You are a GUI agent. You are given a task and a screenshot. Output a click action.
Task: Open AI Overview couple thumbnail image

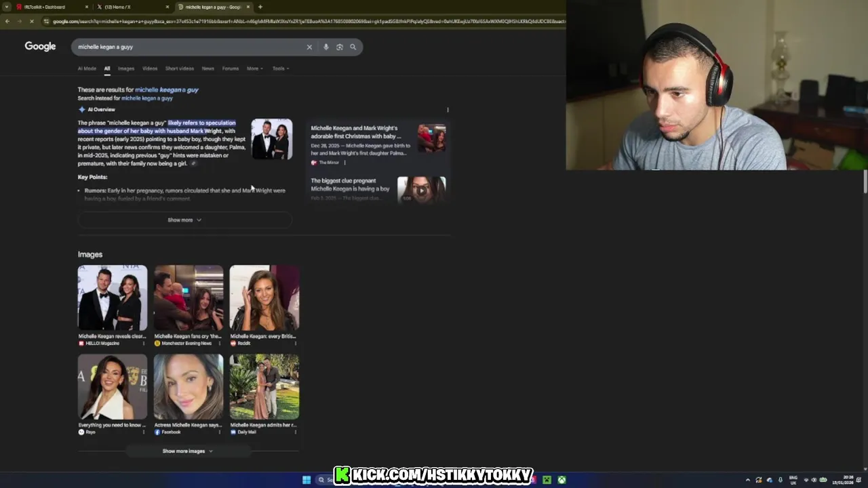[x=272, y=140]
